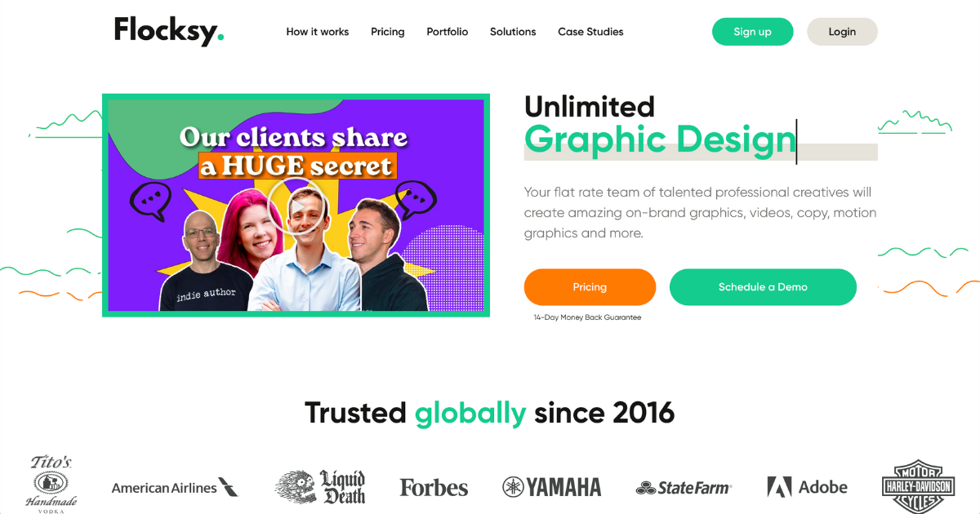The height and width of the screenshot is (514, 980).
Task: Go to the Portfolio page
Action: 448,32
